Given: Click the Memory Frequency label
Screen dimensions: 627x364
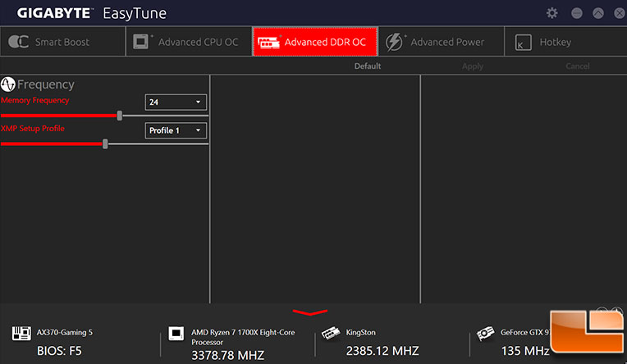Looking at the screenshot, I should point(35,100).
